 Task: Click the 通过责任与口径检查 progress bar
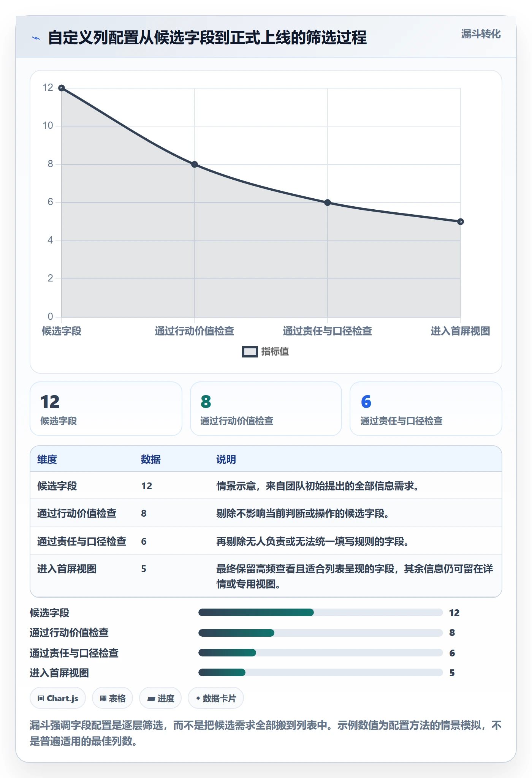[320, 653]
